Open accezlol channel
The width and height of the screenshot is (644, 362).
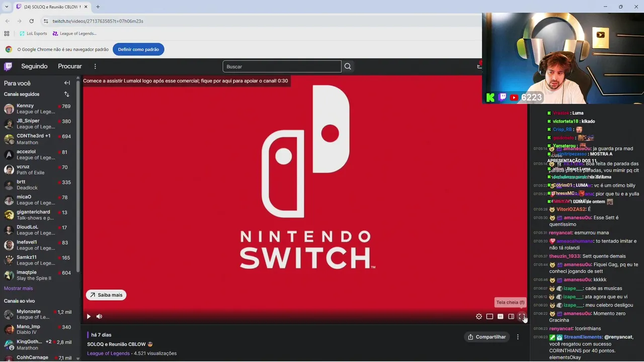pos(39,154)
